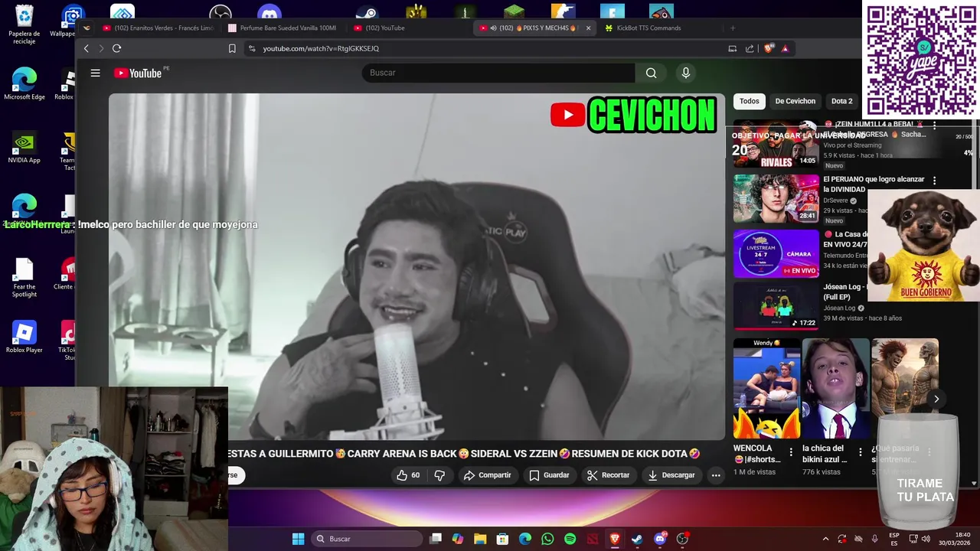Switch to the Enanitos Verdes tab
980x551 pixels.
[158, 28]
